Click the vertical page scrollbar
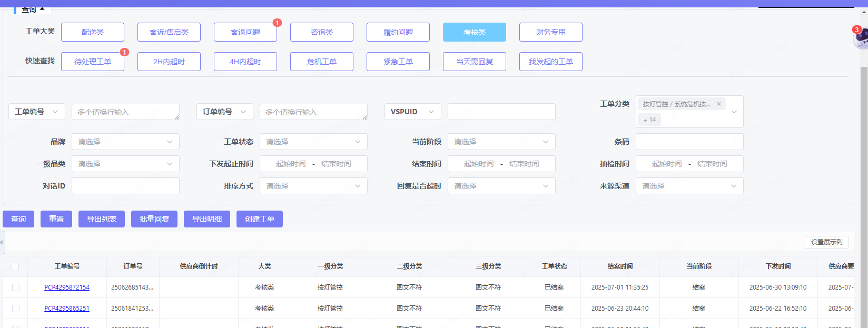 tap(864, 184)
